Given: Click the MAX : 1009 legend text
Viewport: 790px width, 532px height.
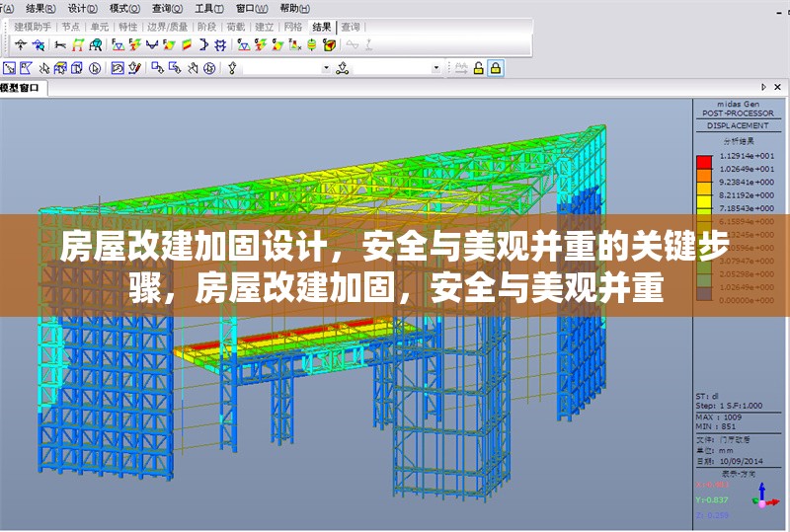Looking at the screenshot, I should click(x=719, y=418).
